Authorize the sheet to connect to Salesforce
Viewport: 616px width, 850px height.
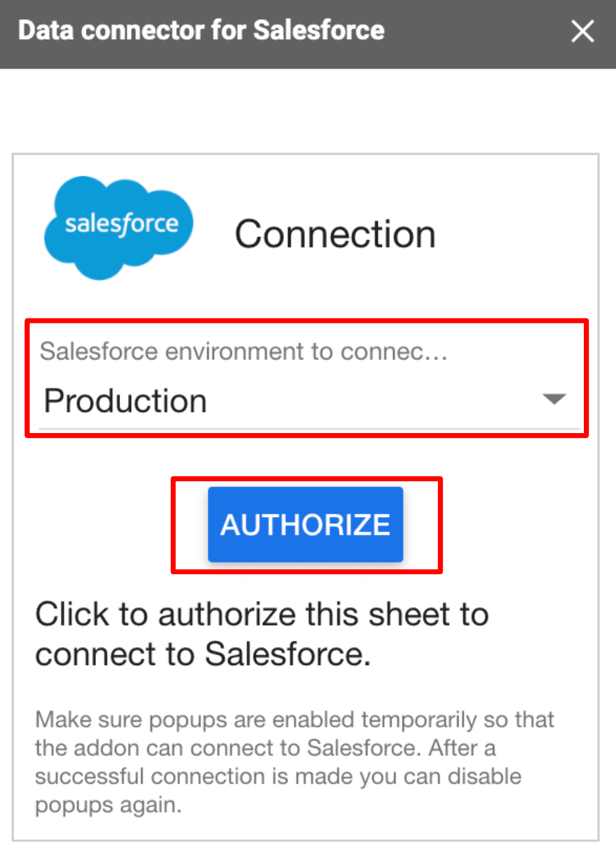(306, 524)
